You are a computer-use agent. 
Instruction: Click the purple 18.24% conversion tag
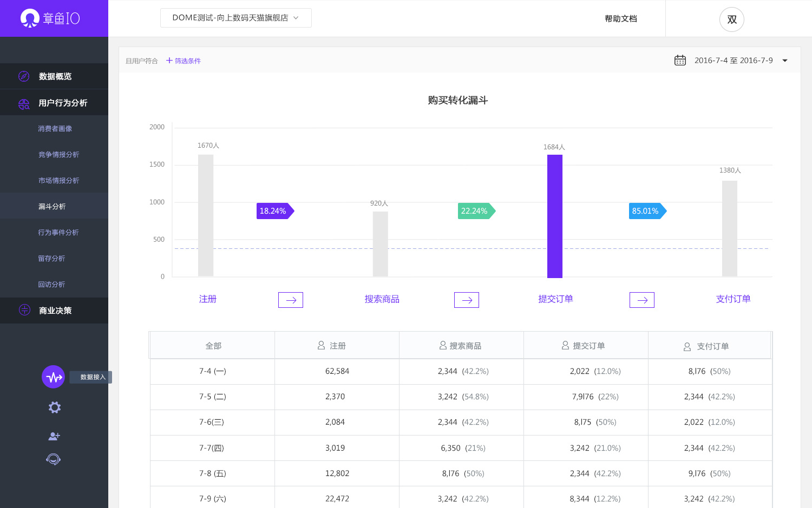(275, 211)
